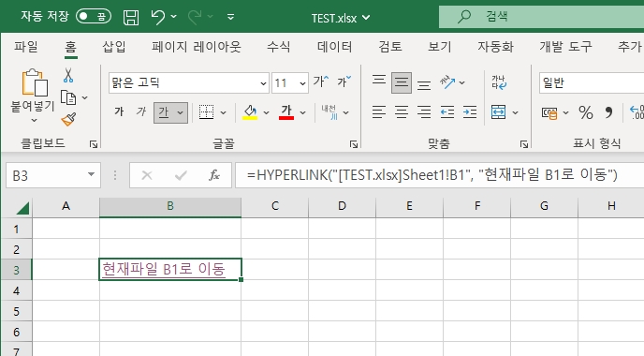Open the 클립보드 group dialog launcher

click(x=94, y=144)
